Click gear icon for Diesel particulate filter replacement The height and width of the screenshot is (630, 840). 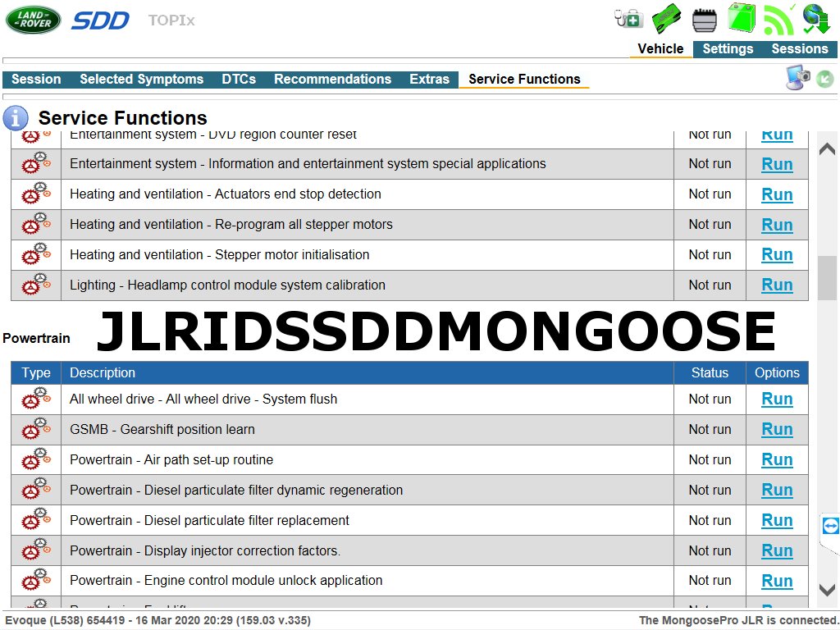click(x=36, y=520)
